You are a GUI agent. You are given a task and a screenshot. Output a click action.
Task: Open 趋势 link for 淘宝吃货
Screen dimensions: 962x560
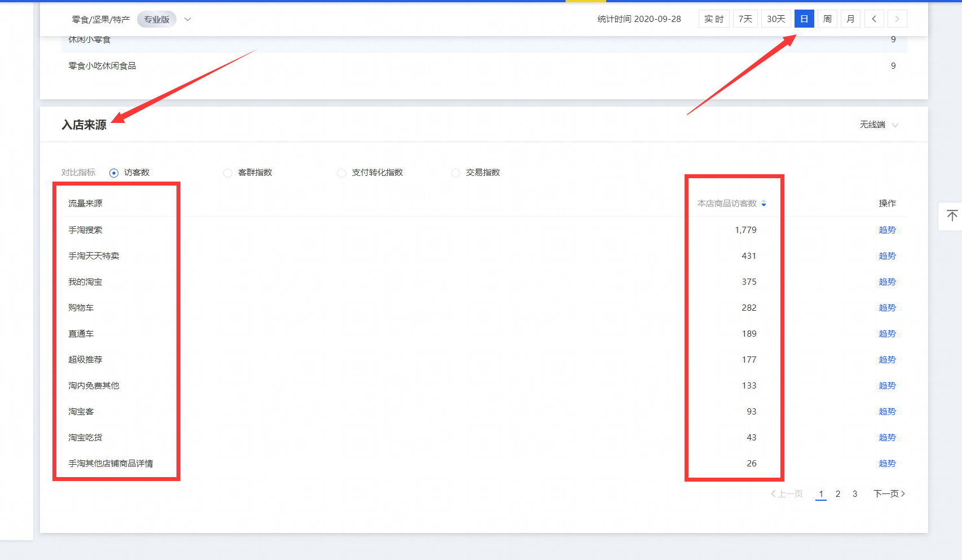click(x=887, y=438)
